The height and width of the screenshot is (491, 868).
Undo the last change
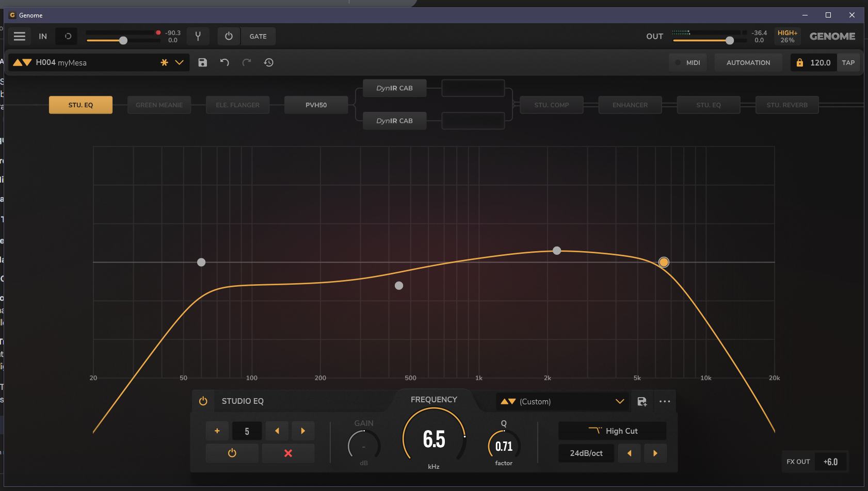(224, 62)
